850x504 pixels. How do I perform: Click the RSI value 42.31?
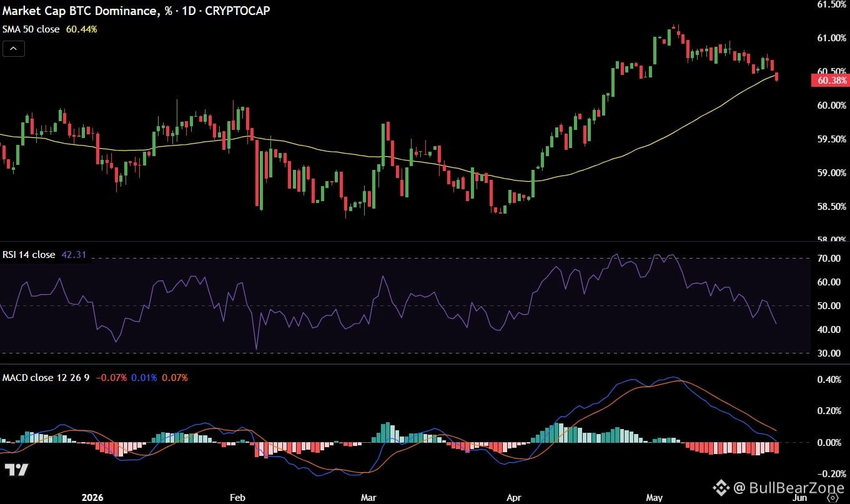click(74, 255)
